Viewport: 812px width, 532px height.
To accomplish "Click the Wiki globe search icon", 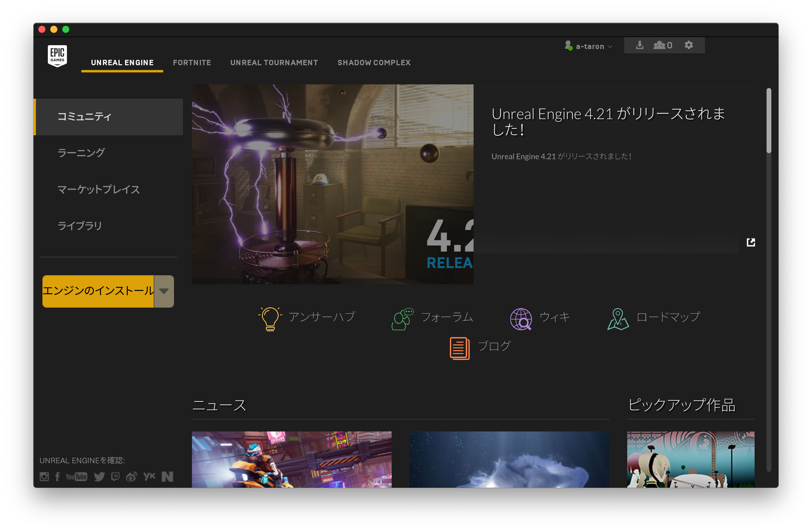I will click(521, 319).
